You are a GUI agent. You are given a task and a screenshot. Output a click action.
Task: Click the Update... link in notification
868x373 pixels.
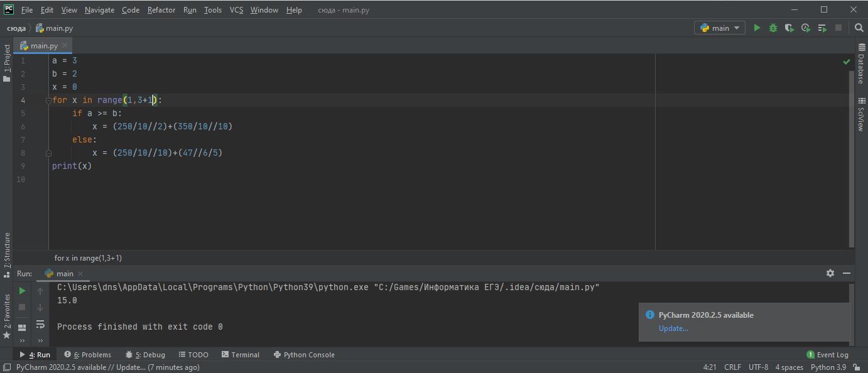tap(673, 328)
